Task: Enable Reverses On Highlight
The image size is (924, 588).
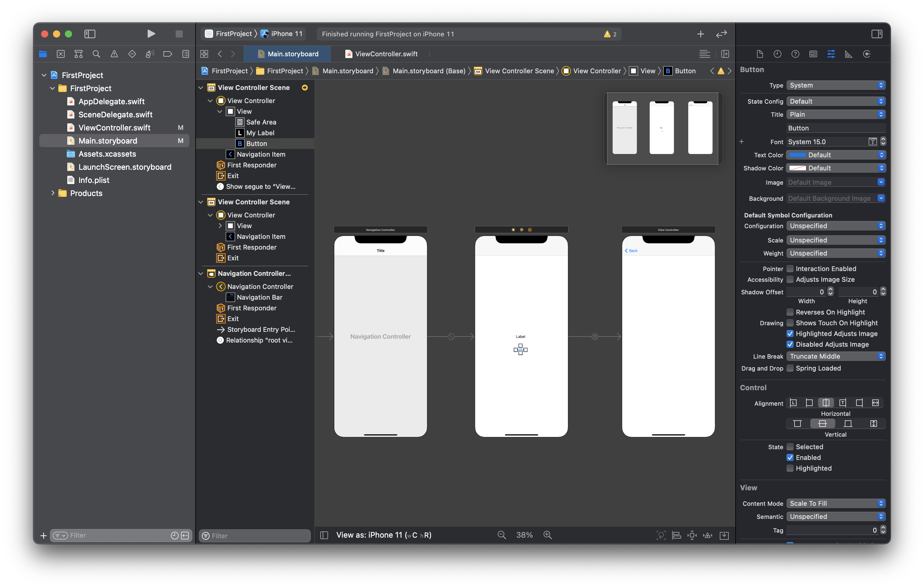Action: click(790, 312)
